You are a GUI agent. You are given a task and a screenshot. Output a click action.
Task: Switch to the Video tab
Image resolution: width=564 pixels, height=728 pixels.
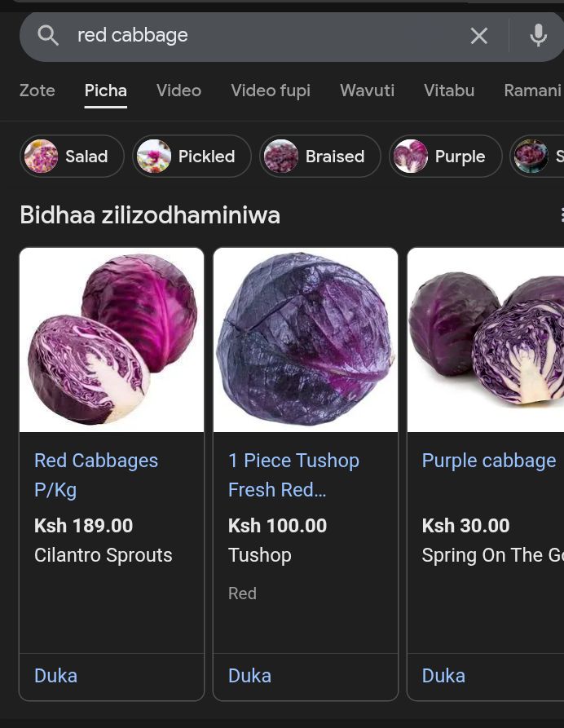point(178,90)
